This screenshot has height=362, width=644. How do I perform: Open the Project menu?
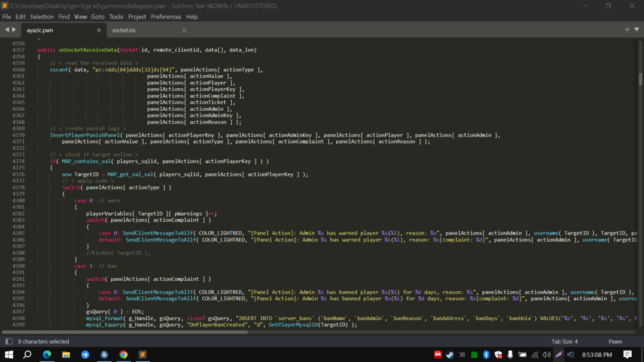coord(137,17)
